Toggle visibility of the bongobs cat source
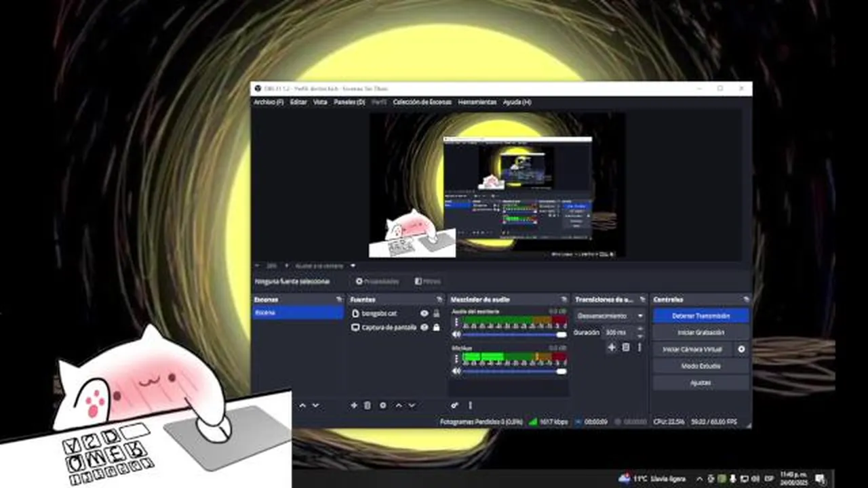868x488 pixels. [x=425, y=314]
